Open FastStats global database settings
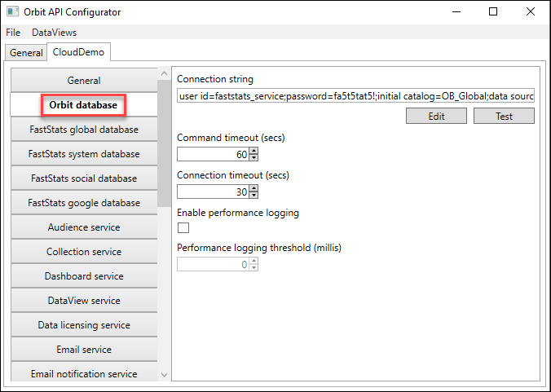Image resolution: width=551 pixels, height=392 pixels. (84, 130)
